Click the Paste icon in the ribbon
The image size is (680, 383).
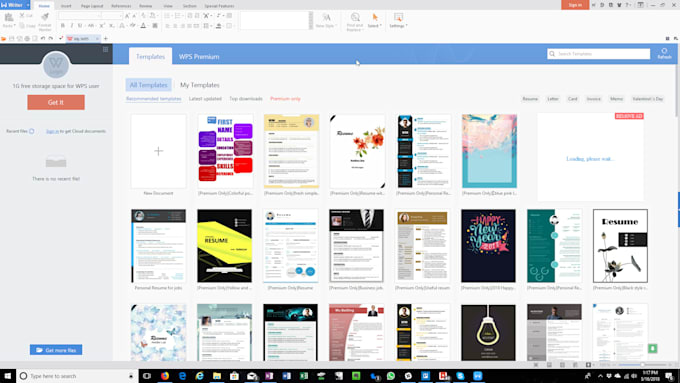pyautogui.click(x=8, y=18)
